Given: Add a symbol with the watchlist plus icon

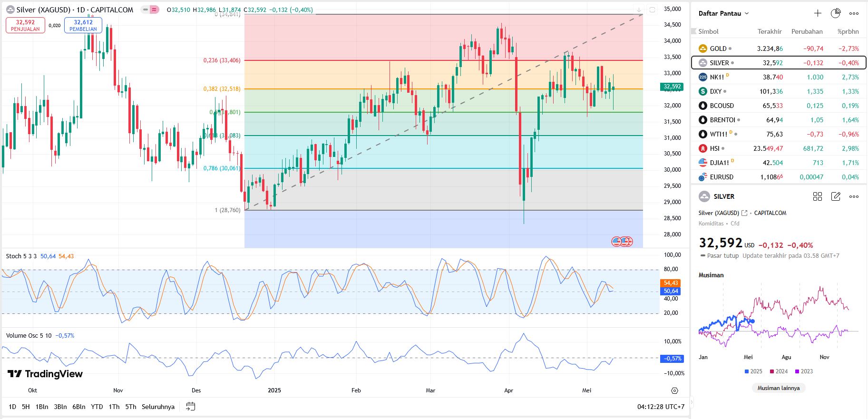Looking at the screenshot, I should click(818, 13).
